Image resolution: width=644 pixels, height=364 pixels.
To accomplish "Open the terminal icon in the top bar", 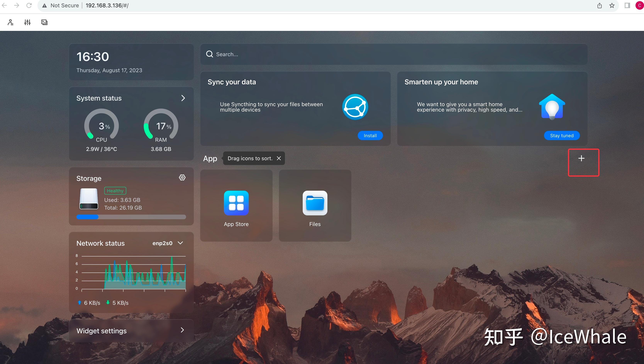I will (44, 22).
